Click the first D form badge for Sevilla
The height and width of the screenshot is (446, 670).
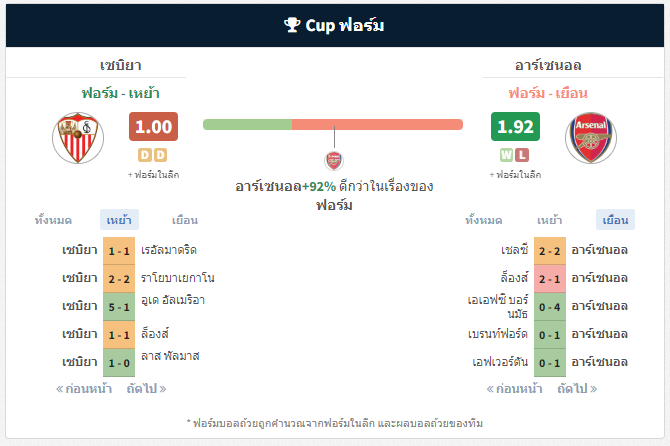click(145, 155)
